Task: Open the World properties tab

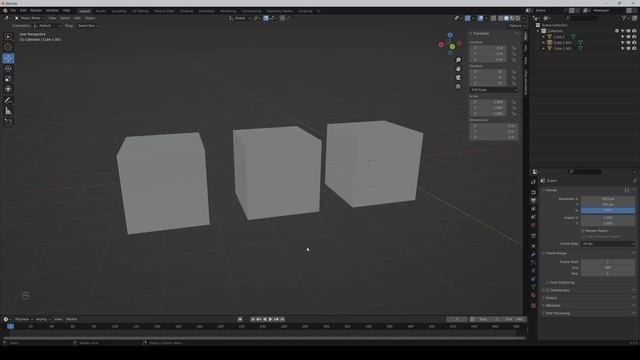Action: (x=533, y=225)
